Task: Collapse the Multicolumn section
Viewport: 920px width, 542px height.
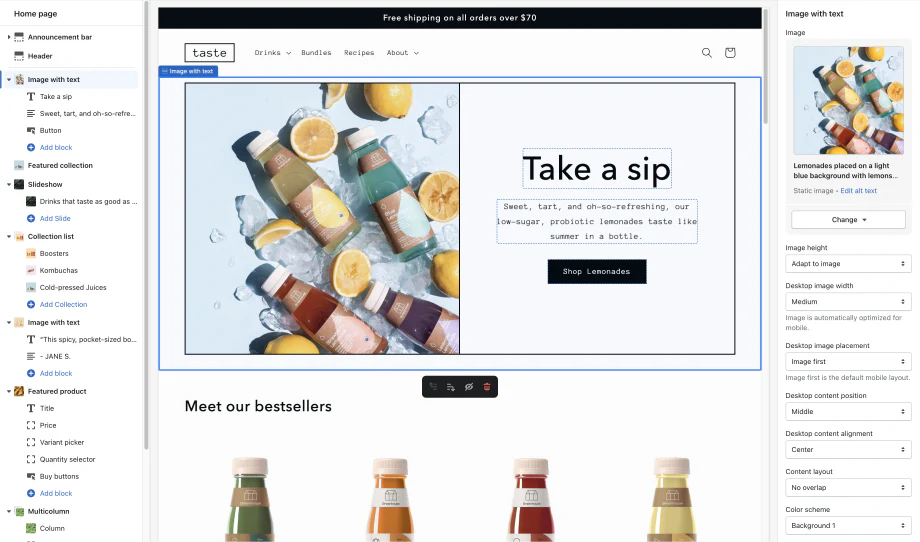Action: tap(9, 511)
